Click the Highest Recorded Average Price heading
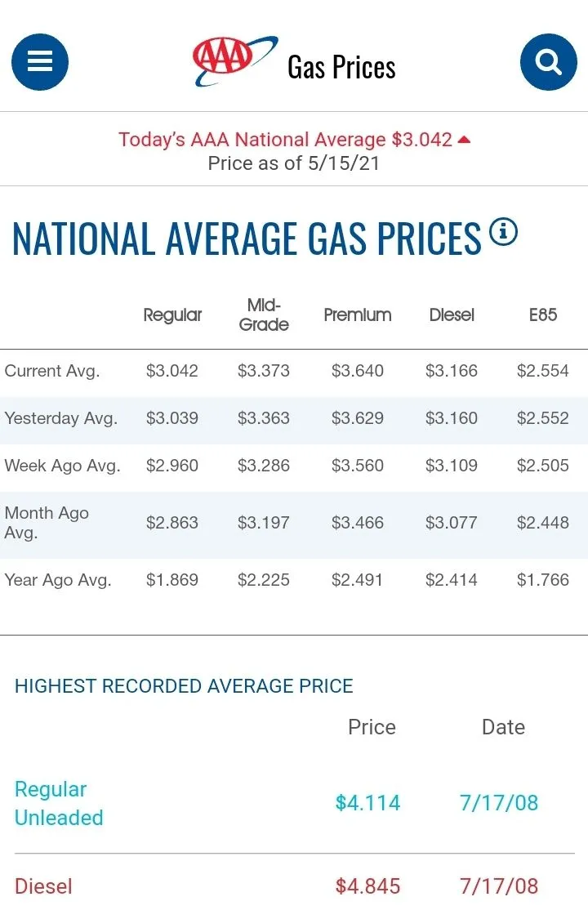The width and height of the screenshot is (588, 919). 184,686
